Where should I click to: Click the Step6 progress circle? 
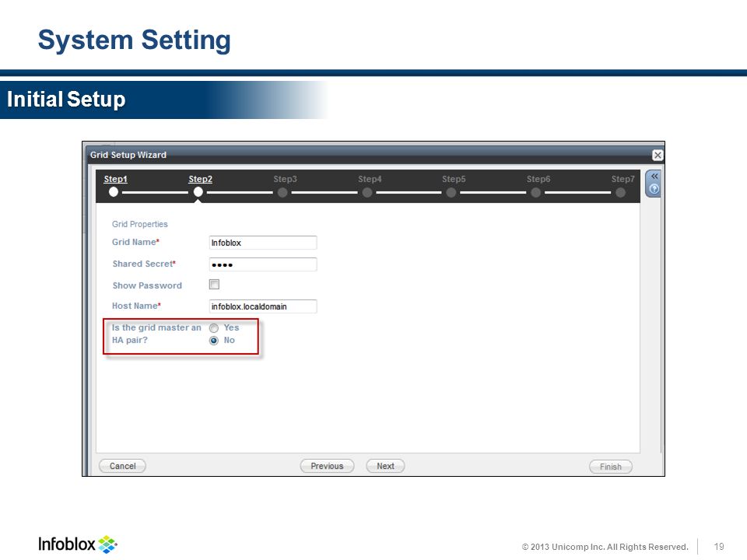coord(536,192)
